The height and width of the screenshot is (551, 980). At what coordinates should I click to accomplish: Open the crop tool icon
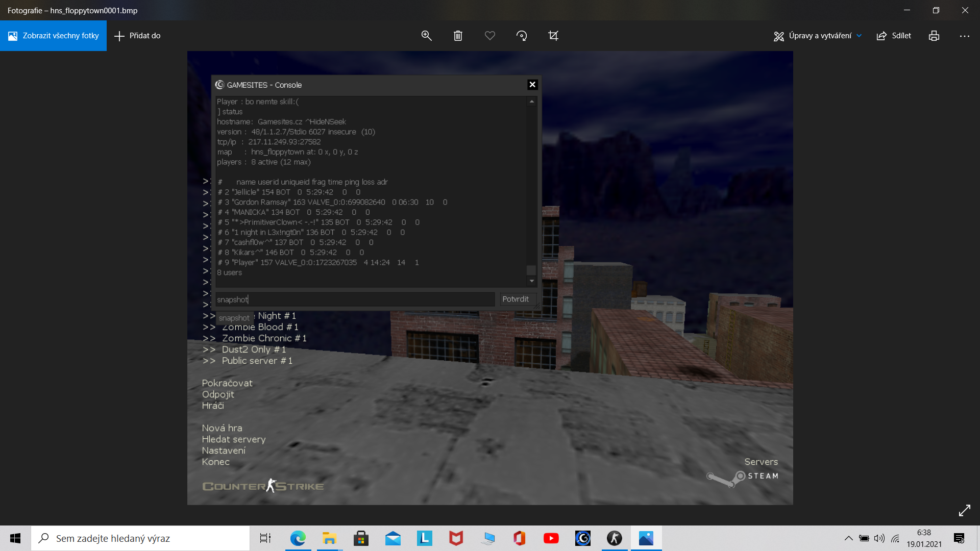coord(553,36)
